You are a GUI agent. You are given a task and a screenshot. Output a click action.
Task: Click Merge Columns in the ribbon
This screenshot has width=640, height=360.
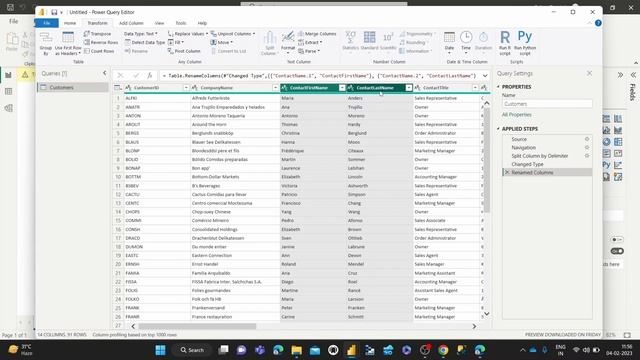pyautogui.click(x=317, y=34)
